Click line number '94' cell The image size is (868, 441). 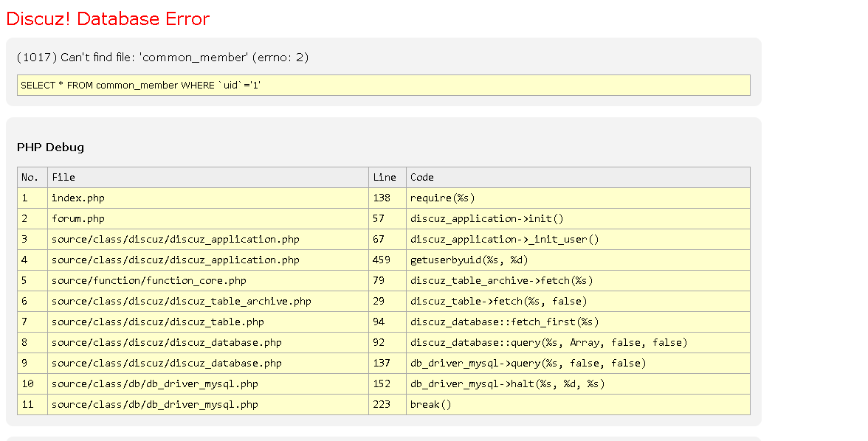387,322
